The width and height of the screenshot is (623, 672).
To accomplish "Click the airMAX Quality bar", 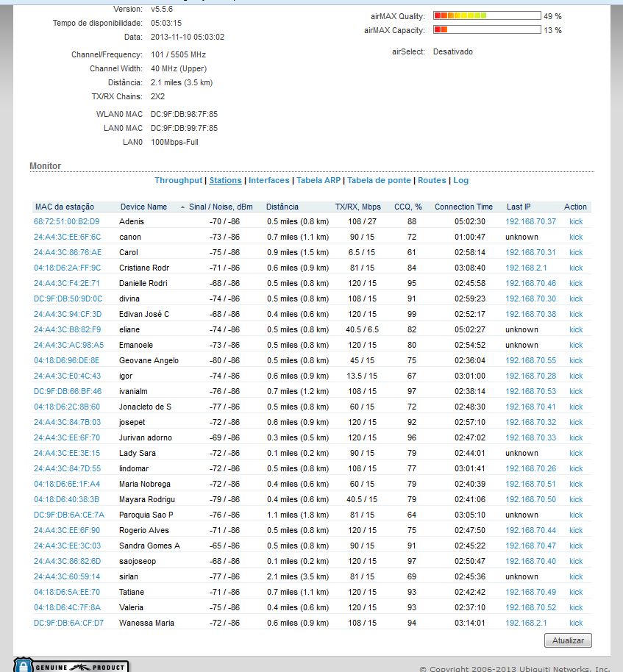I will pos(487,16).
